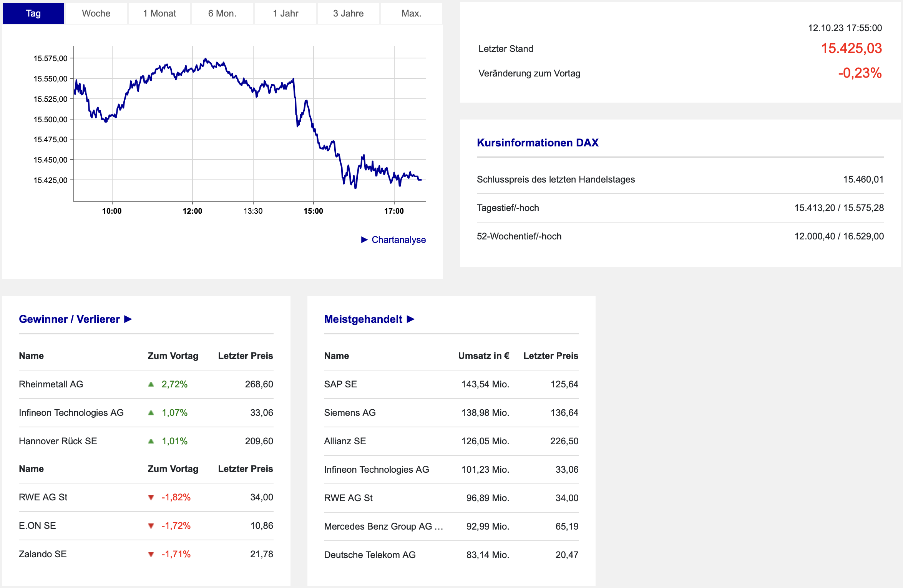Viewport: 903px width, 588px height.
Task: Click green up arrow beside Hannover Rück
Action: coord(151,441)
